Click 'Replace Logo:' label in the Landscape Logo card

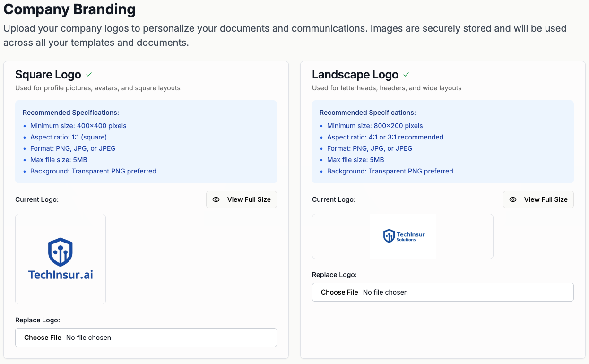[x=334, y=275]
